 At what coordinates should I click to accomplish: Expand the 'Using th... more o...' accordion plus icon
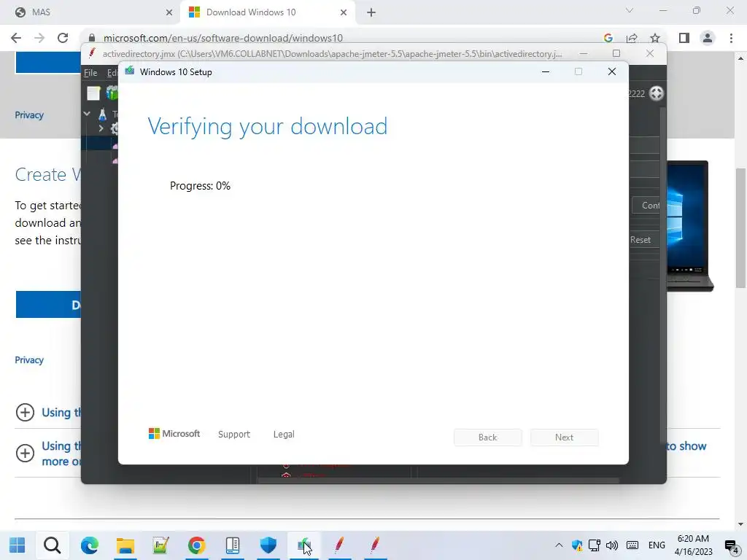[26, 453]
